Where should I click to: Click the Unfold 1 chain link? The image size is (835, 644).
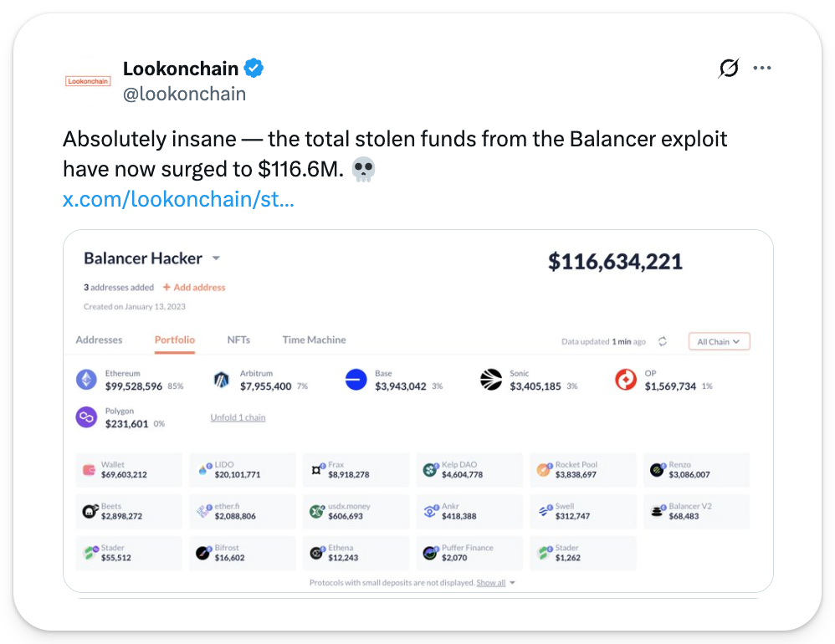pos(238,417)
